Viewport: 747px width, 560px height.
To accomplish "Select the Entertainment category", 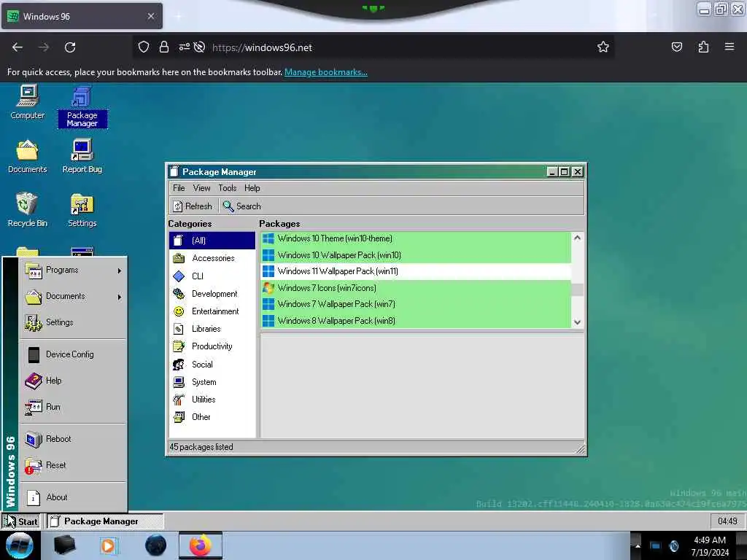I will tap(212, 311).
